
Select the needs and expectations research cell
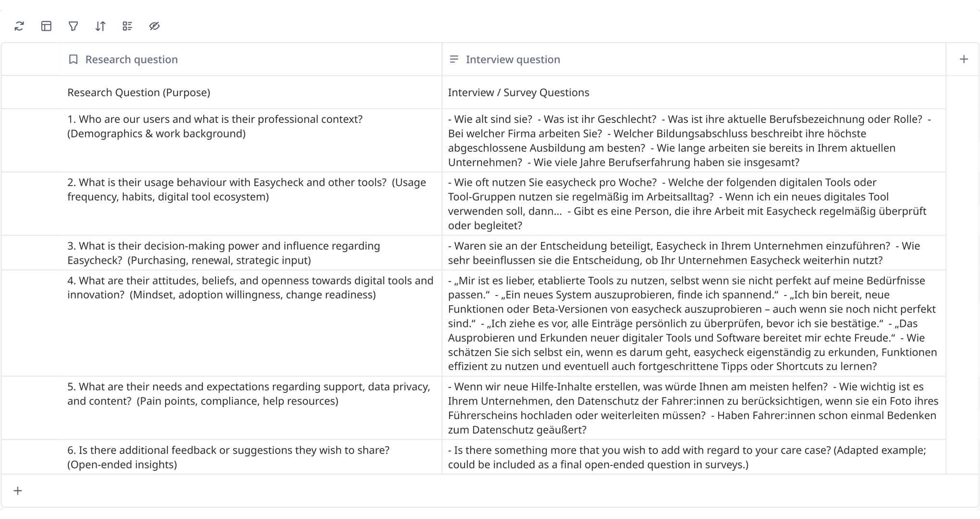pyautogui.click(x=248, y=394)
